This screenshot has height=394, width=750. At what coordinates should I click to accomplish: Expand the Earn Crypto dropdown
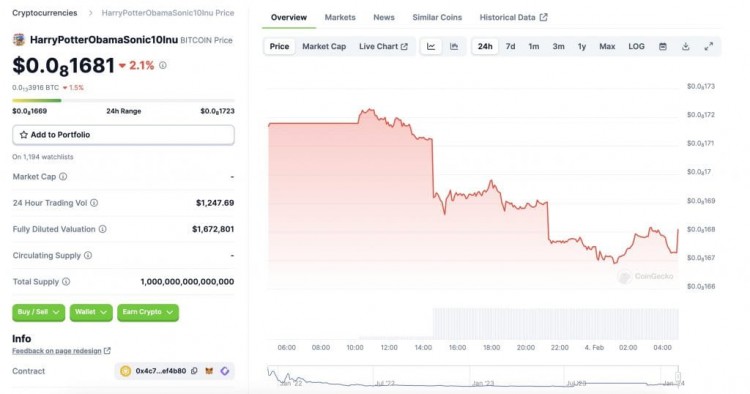tap(148, 312)
